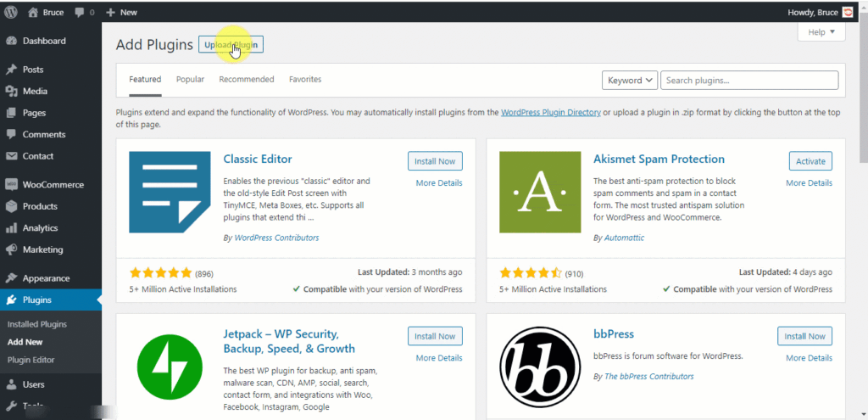This screenshot has width=868, height=420.
Task: Click the WooCommerce icon in sidebar
Action: (11, 184)
